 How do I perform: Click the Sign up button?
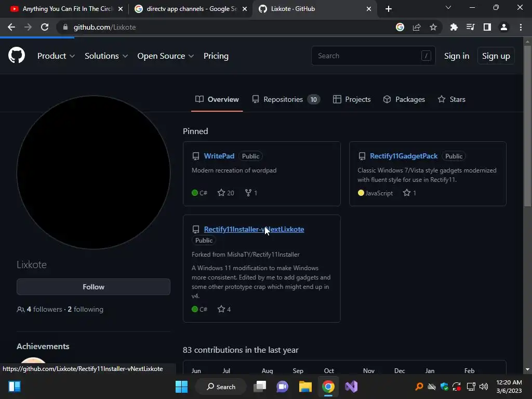pos(496,56)
